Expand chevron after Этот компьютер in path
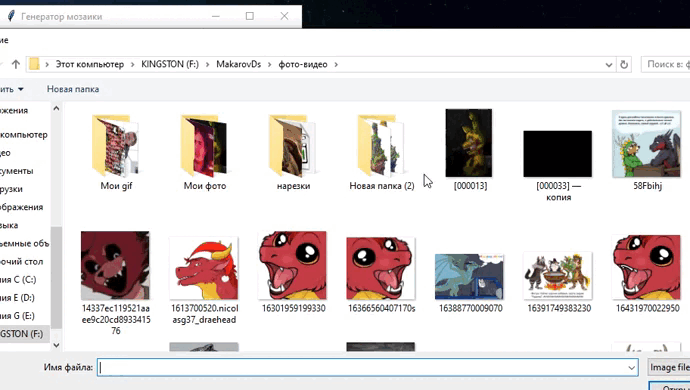 coord(133,65)
